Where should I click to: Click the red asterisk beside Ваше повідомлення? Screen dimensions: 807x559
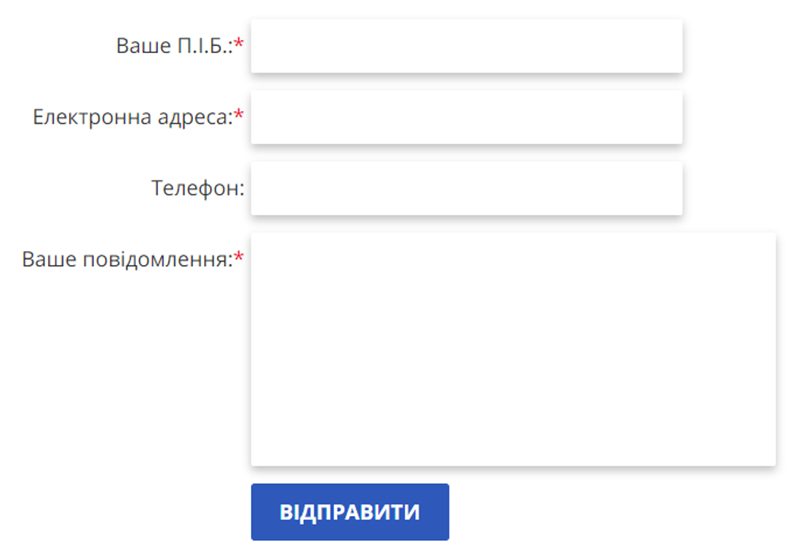tap(239, 259)
